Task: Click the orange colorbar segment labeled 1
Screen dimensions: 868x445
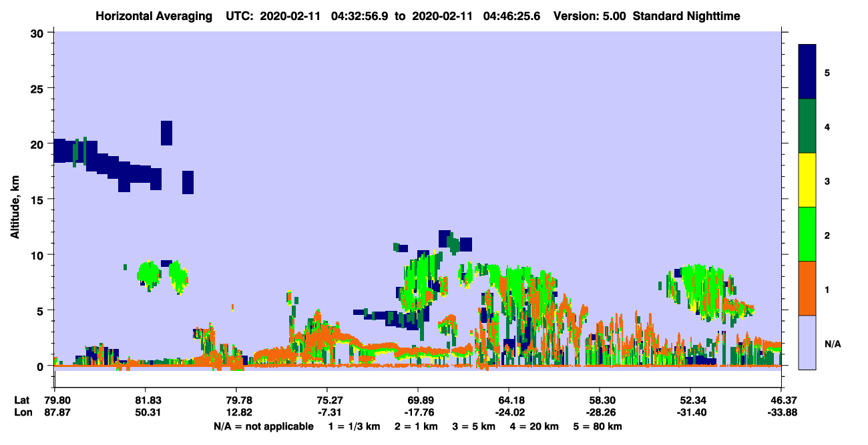Action: pyautogui.click(x=807, y=288)
